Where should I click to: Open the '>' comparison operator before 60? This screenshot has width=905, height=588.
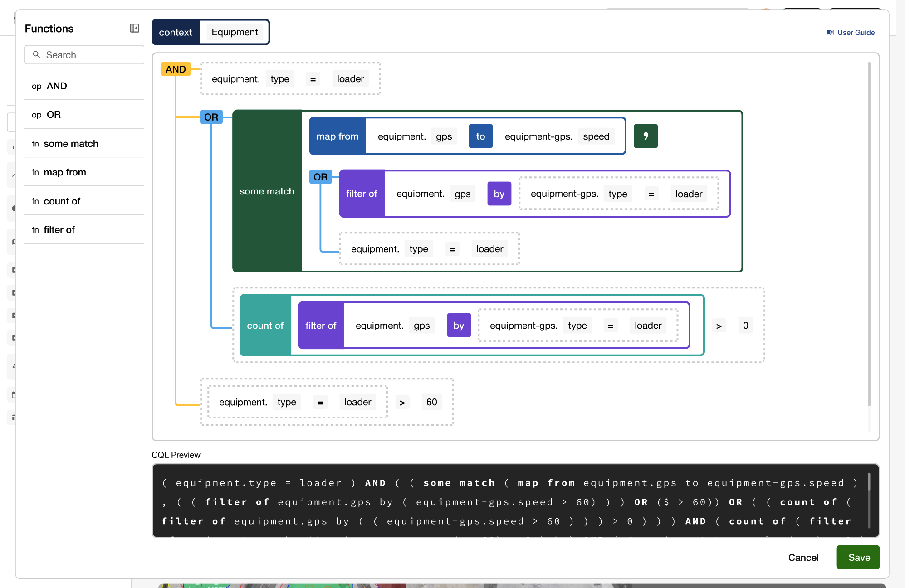point(402,403)
